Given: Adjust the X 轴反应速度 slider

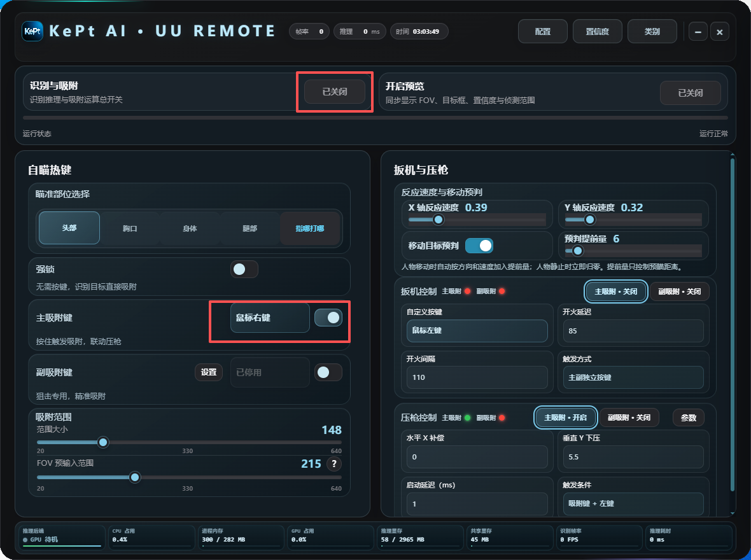Looking at the screenshot, I should pos(439,220).
